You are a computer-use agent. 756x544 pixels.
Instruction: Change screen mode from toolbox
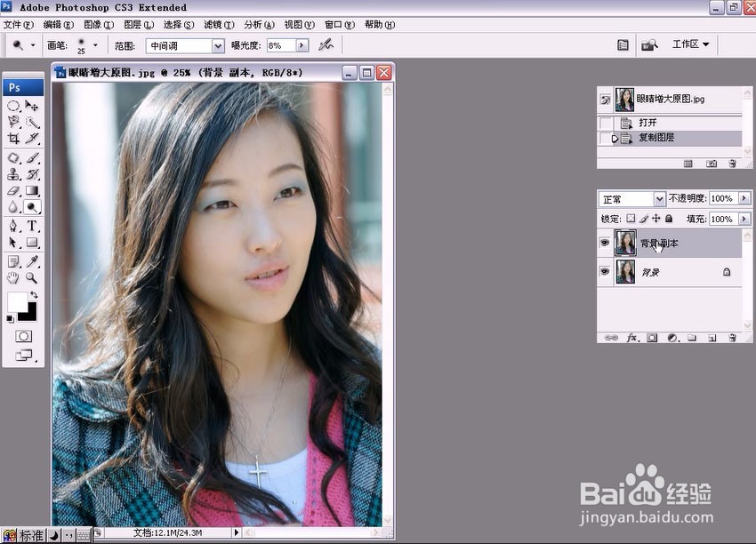pyautogui.click(x=24, y=356)
